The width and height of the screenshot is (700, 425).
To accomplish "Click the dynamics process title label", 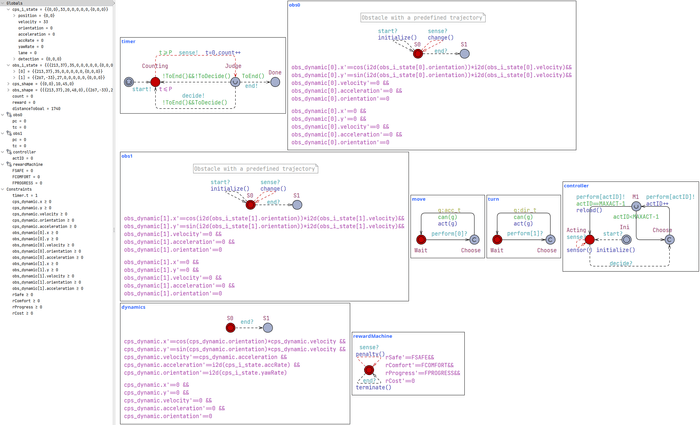I will coord(133,308).
